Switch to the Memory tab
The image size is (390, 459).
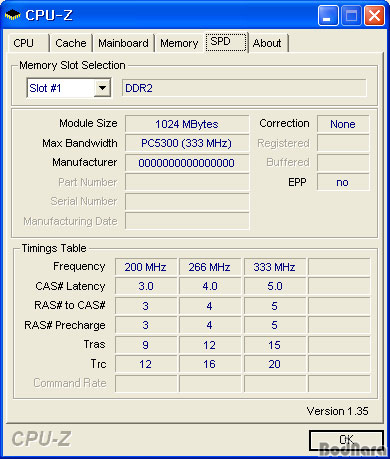coord(179,43)
